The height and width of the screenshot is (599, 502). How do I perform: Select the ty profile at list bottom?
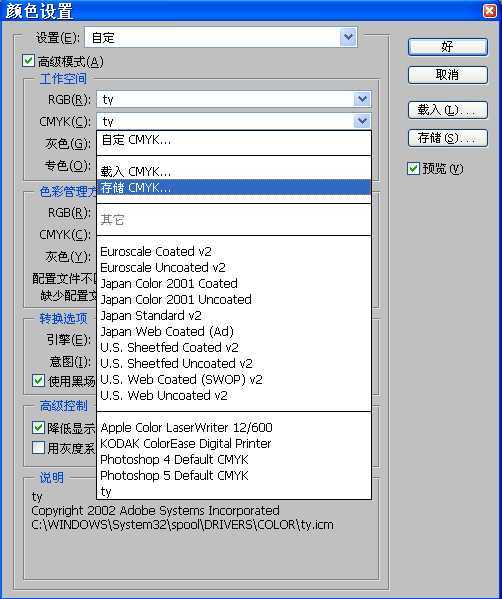click(234, 492)
